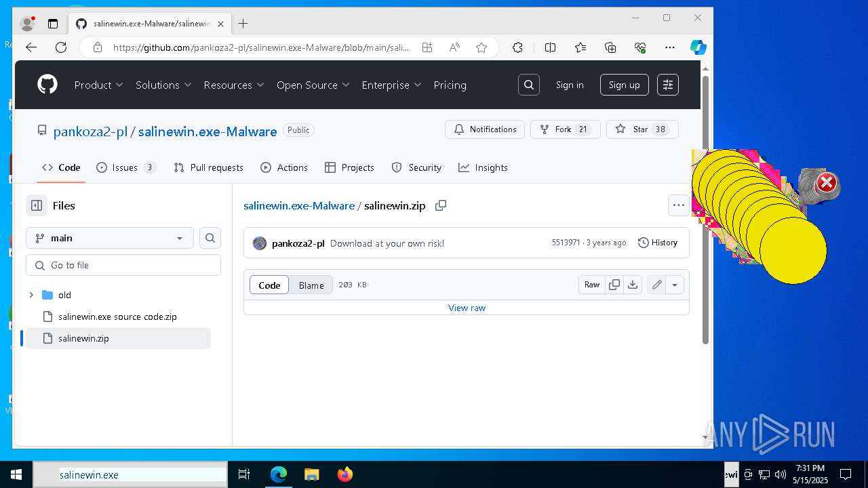
Task: Select salinewin.exe source code.zip in tree
Action: (117, 317)
